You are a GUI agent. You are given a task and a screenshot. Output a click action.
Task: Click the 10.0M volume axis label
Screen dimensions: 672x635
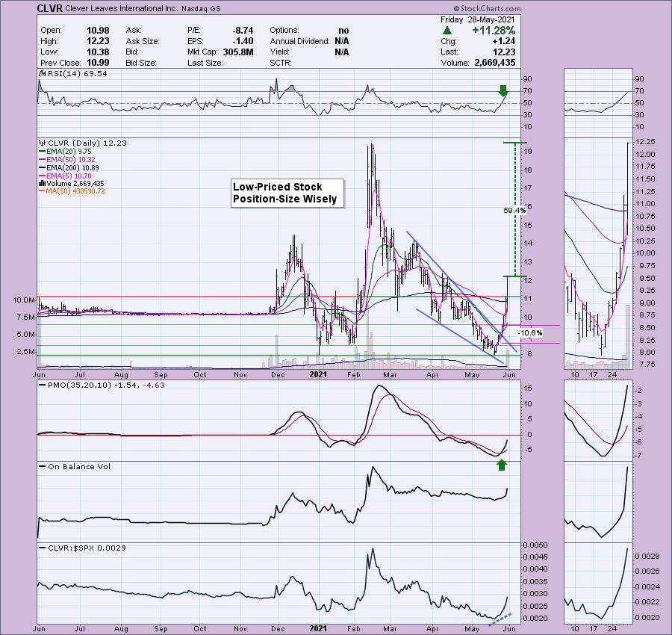click(x=24, y=300)
